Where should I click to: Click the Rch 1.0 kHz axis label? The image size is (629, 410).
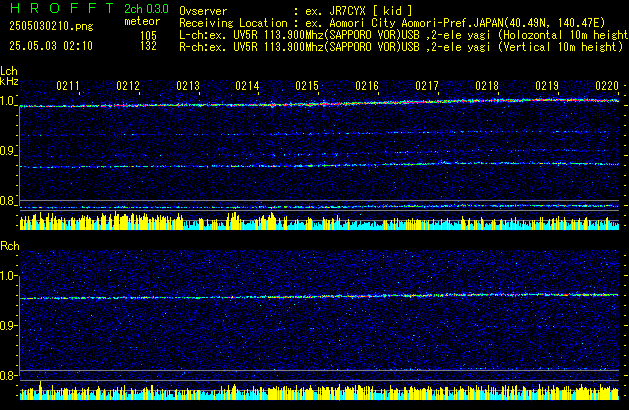point(8,276)
